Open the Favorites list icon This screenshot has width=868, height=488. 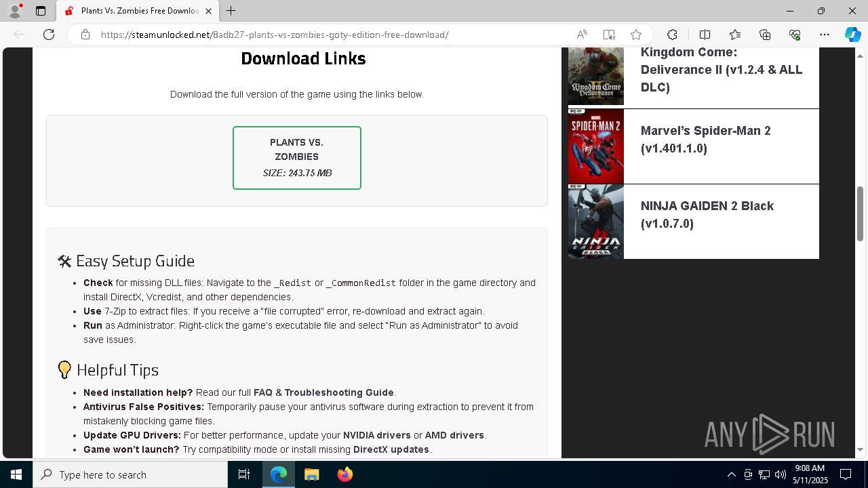tap(735, 35)
